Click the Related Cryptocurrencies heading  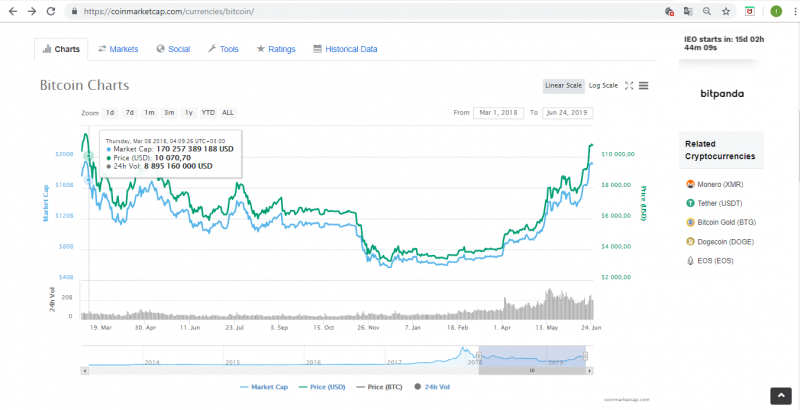coord(720,150)
